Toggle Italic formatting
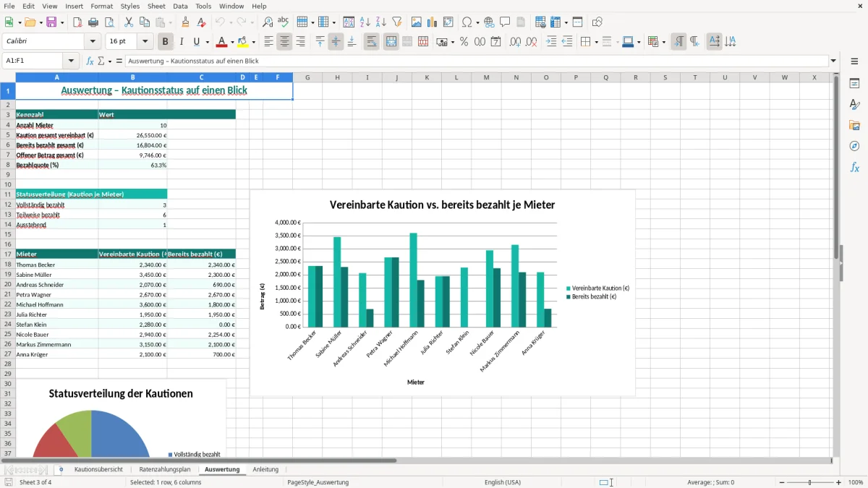Viewport: 868px width, 488px height. (x=181, y=42)
